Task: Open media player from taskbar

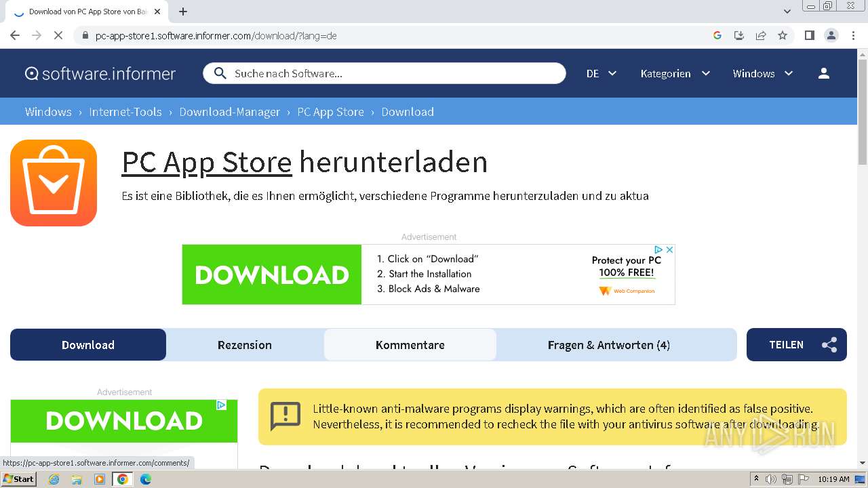Action: click(100, 479)
